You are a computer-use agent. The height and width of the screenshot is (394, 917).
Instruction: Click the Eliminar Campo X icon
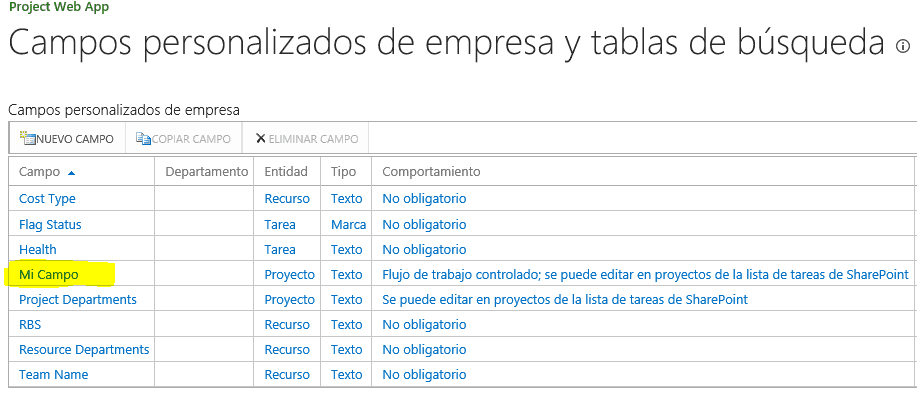[260, 139]
